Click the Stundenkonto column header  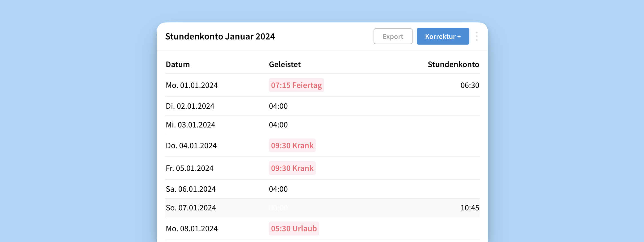click(453, 64)
